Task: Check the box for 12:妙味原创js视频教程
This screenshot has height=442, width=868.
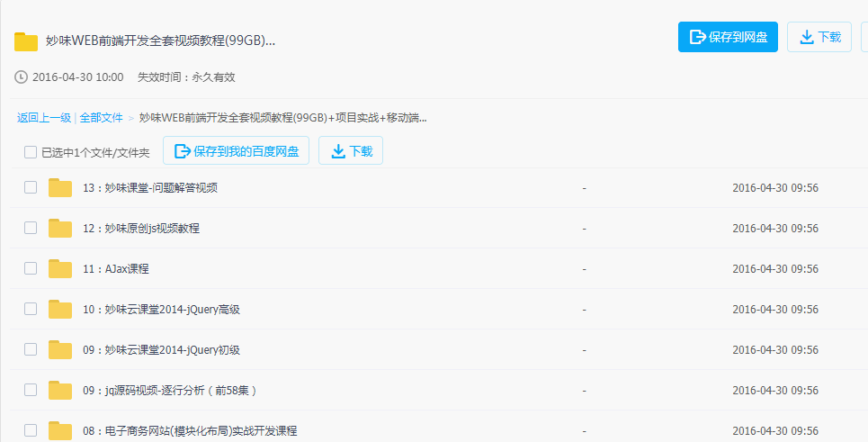Action: click(x=31, y=228)
